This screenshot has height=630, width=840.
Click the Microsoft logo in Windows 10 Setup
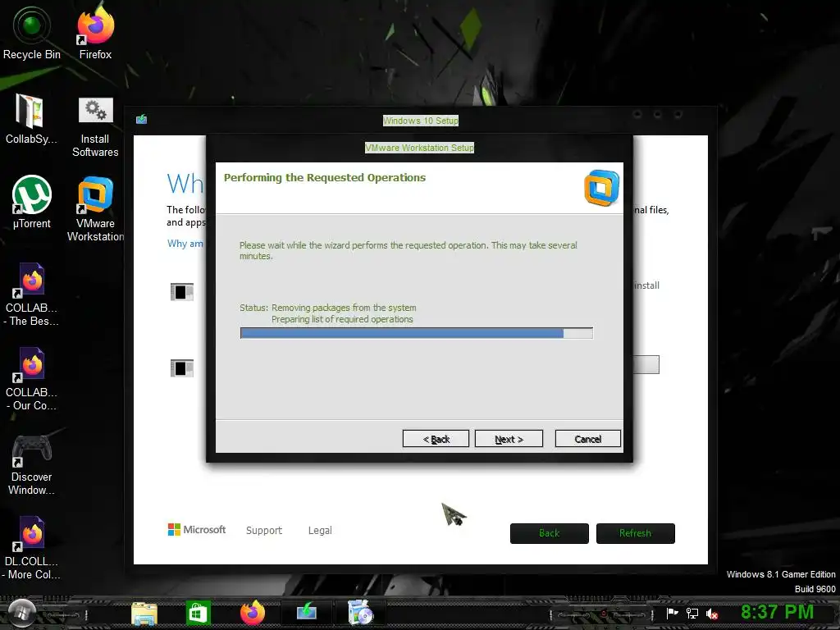[197, 530]
